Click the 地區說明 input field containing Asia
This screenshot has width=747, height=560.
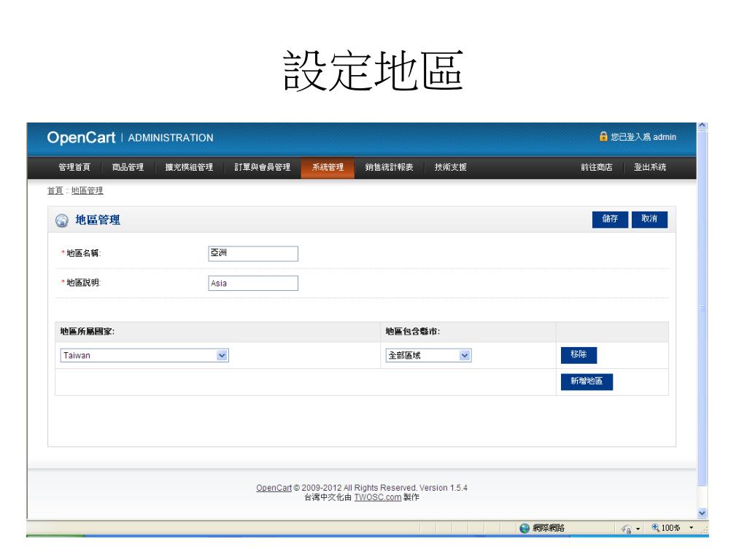point(253,284)
